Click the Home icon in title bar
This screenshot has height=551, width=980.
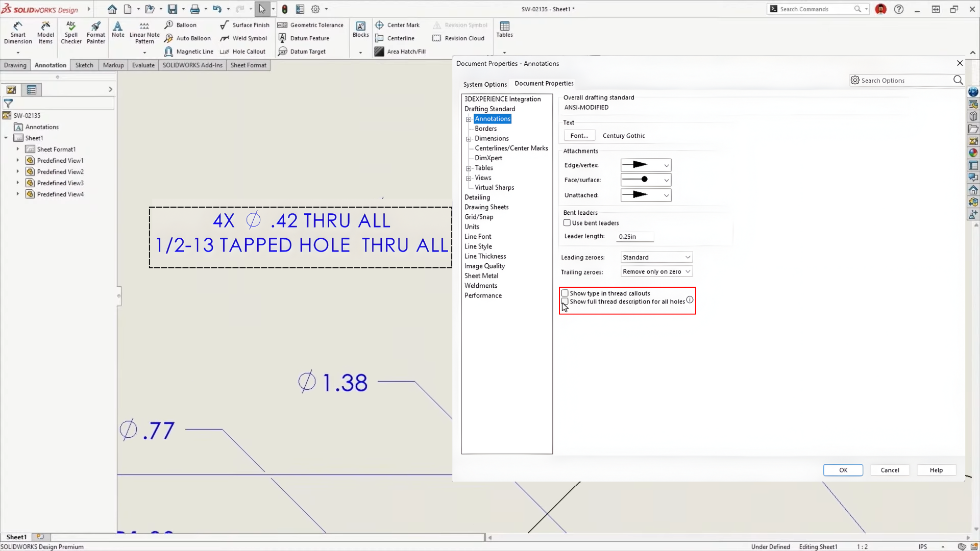112,9
